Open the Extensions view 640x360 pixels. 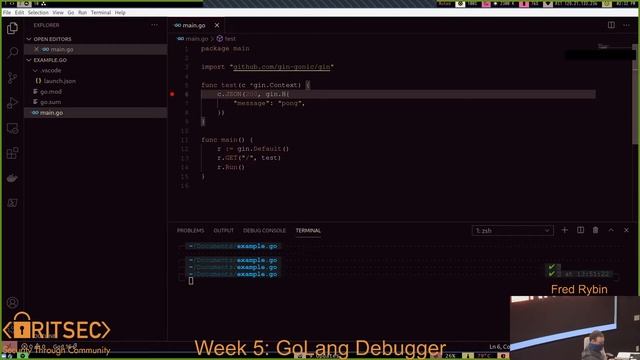tap(12, 153)
